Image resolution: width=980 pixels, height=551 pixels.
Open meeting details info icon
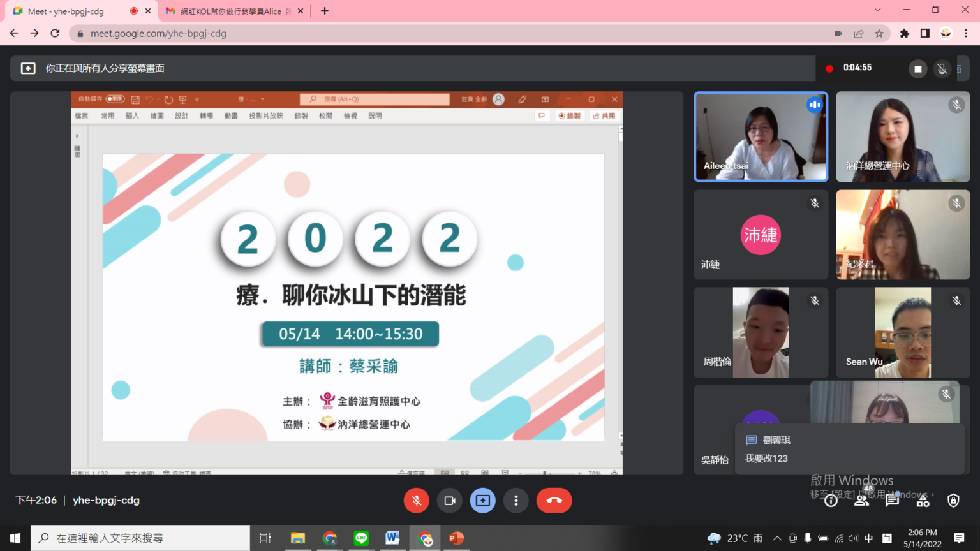(x=830, y=501)
